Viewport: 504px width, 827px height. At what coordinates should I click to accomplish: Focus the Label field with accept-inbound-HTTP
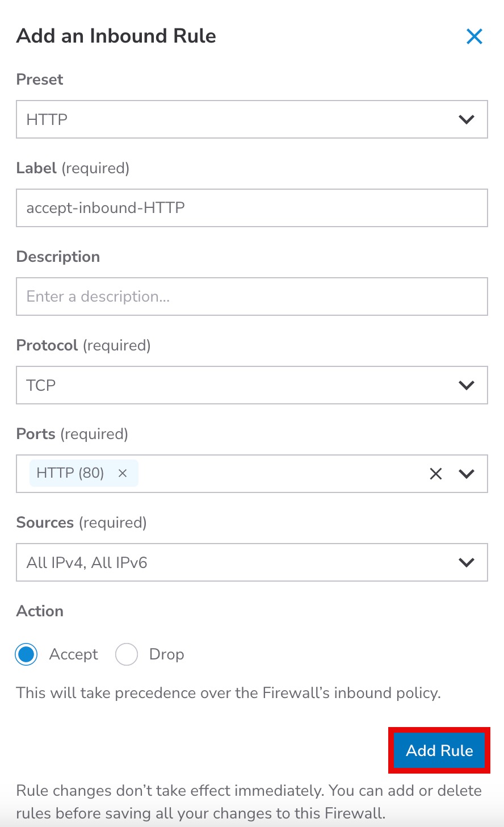pyautogui.click(x=251, y=208)
